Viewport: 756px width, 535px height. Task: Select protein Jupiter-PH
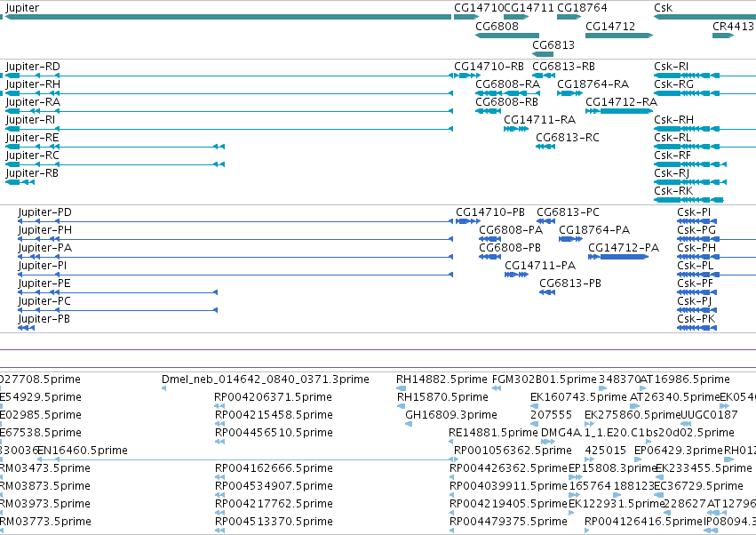coord(44,230)
